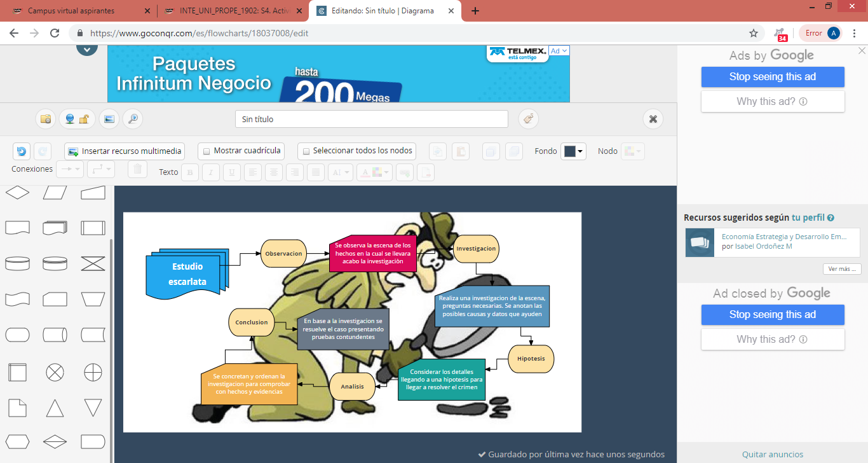
Task: Open the Fondo background color dropdown
Action: coord(573,151)
